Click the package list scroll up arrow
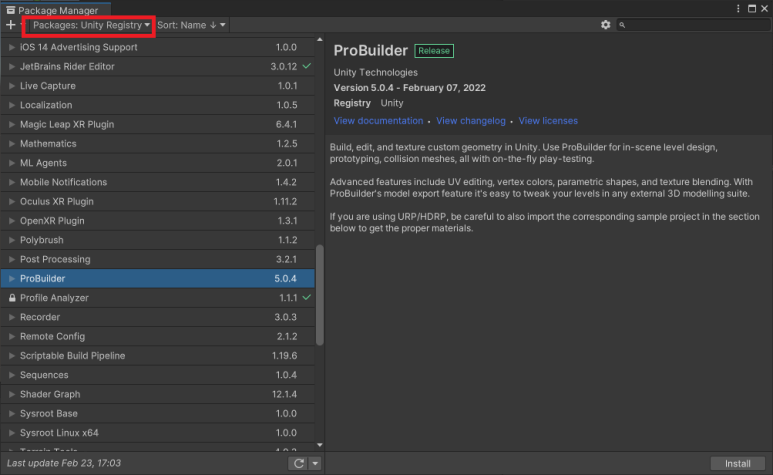Image resolution: width=773 pixels, height=475 pixels. pyautogui.click(x=319, y=39)
